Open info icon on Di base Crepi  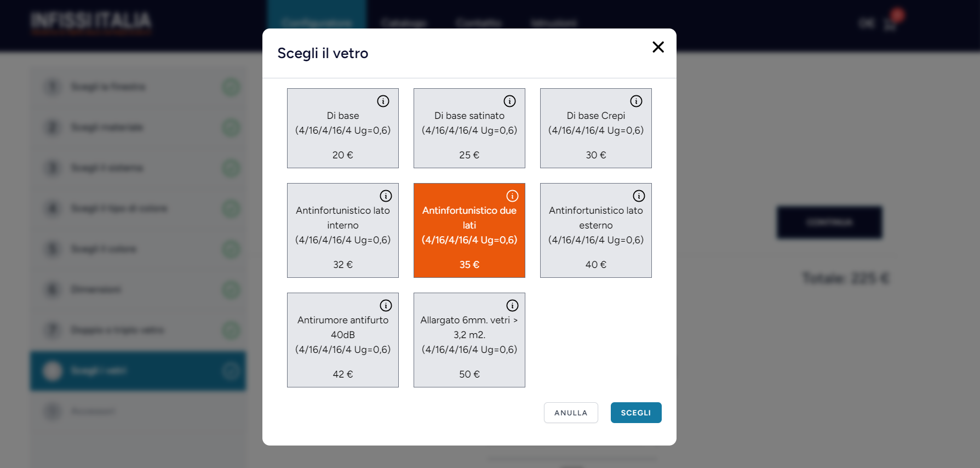636,101
